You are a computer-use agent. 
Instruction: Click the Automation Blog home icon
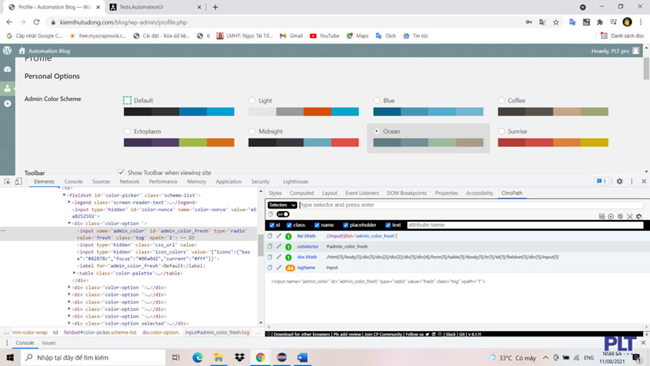pos(22,51)
